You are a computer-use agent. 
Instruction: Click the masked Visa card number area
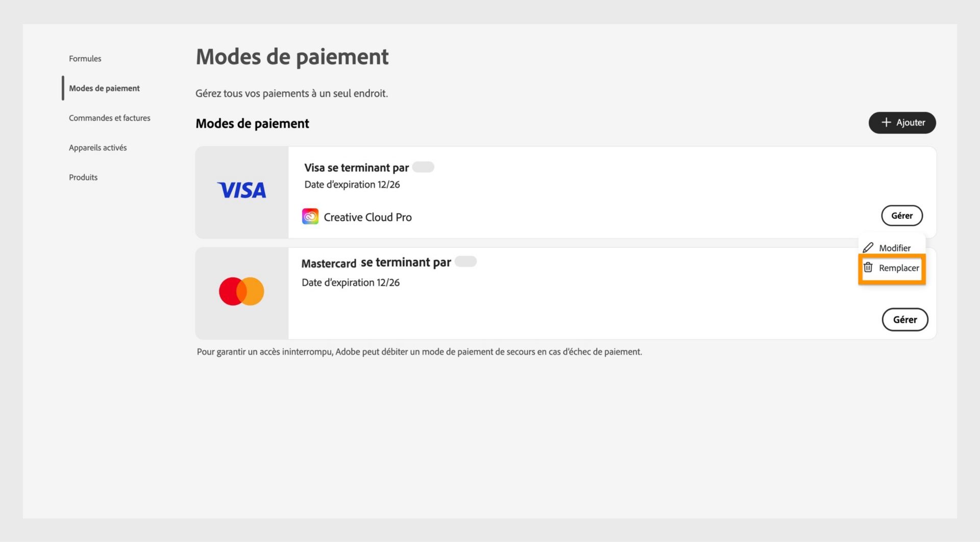coord(423,167)
